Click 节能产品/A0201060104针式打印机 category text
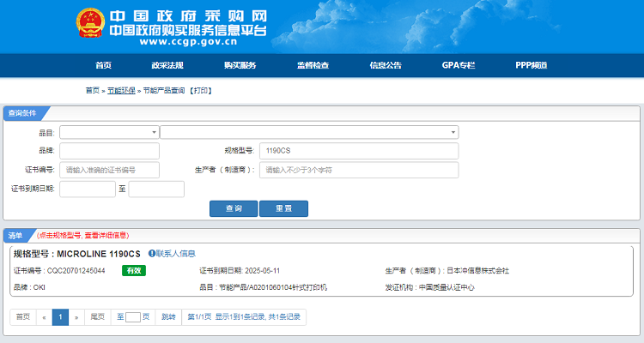Viewport: 644px width, 343px height. point(273,287)
